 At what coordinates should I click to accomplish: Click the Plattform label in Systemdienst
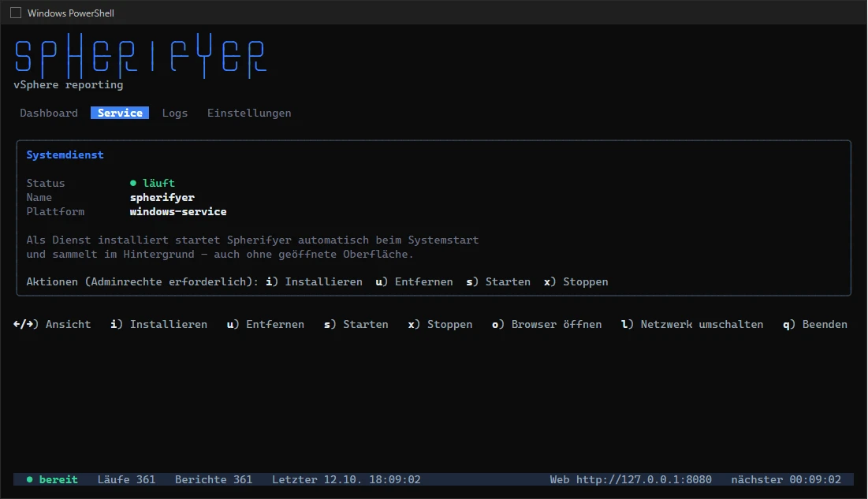pyautogui.click(x=55, y=211)
